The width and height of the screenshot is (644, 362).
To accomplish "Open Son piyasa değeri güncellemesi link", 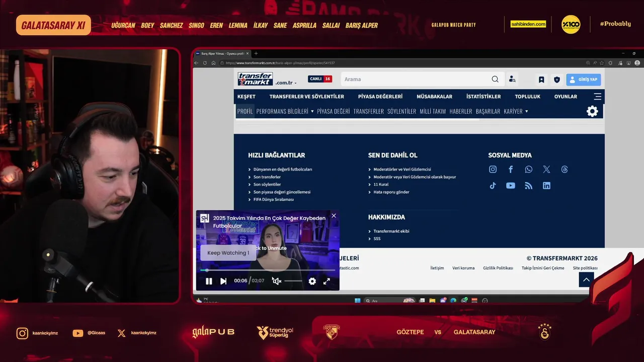I will (x=282, y=192).
